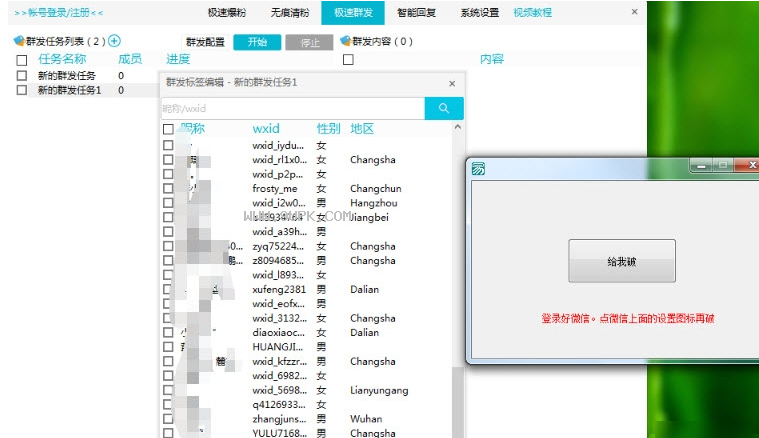Check the contact row diaoxiaoc...
The width and height of the screenshot is (759, 438).
pos(168,332)
